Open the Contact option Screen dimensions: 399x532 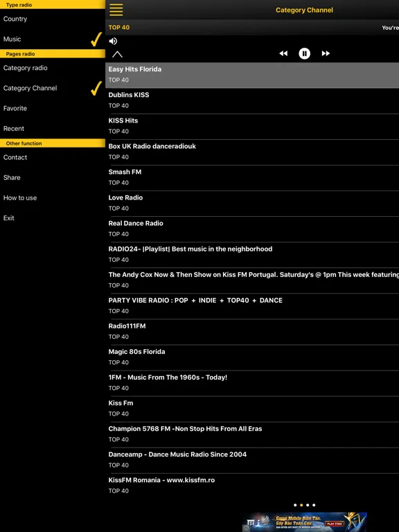(x=53, y=157)
